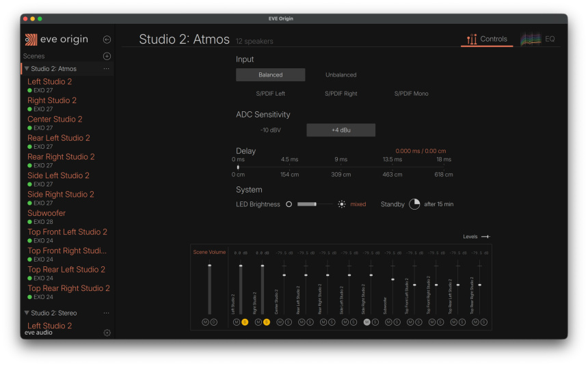
Task: Collapse the Studio 2: Atmos scene triangle
Action: [27, 68]
